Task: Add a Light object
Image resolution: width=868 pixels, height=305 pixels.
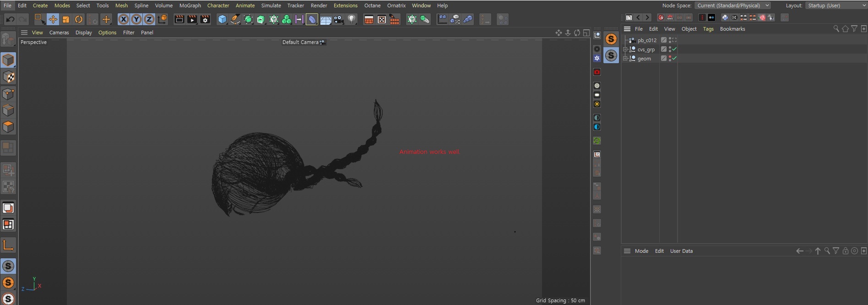Action: click(x=352, y=19)
